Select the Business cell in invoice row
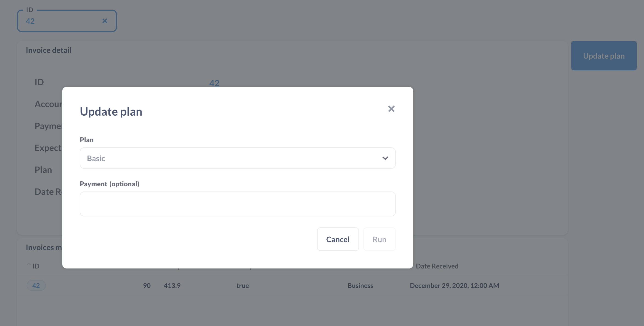This screenshot has height=326, width=644. tap(360, 285)
